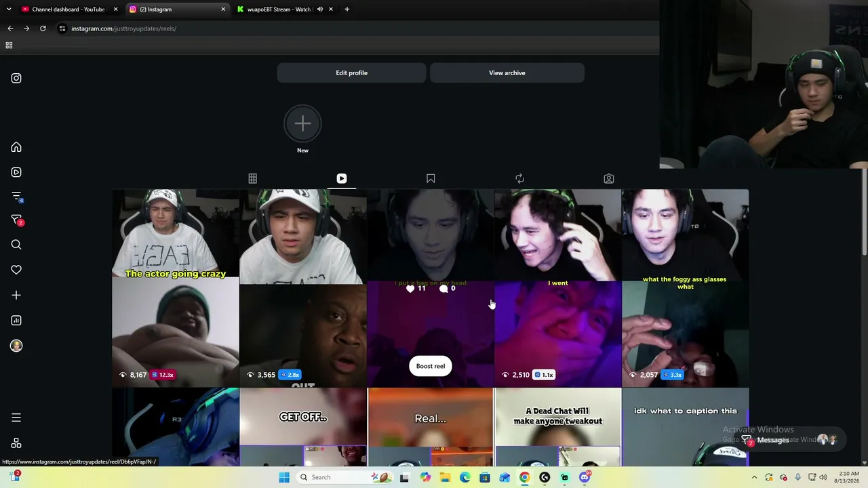
Task: Click the 11 likes count on the hovered reel
Action: coord(416,288)
